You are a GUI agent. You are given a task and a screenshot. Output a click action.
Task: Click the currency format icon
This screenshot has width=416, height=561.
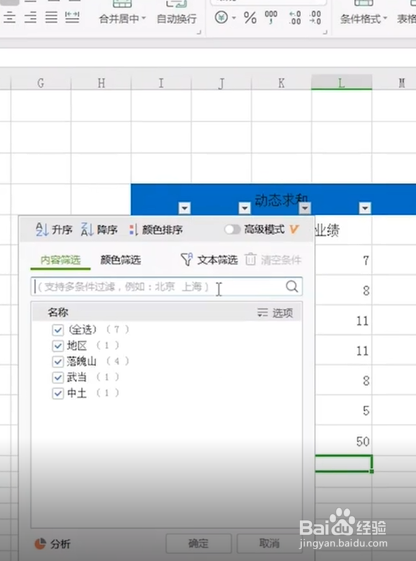pyautogui.click(x=221, y=17)
